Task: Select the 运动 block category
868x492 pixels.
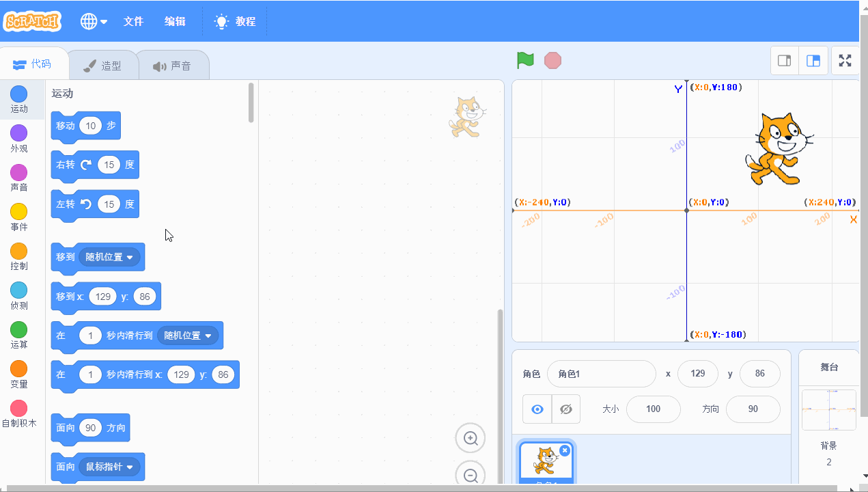Action: [19, 99]
